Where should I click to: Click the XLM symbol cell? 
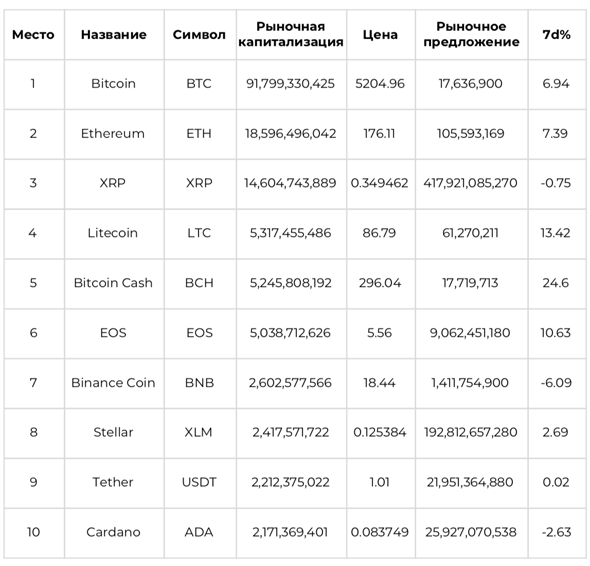[x=198, y=432]
